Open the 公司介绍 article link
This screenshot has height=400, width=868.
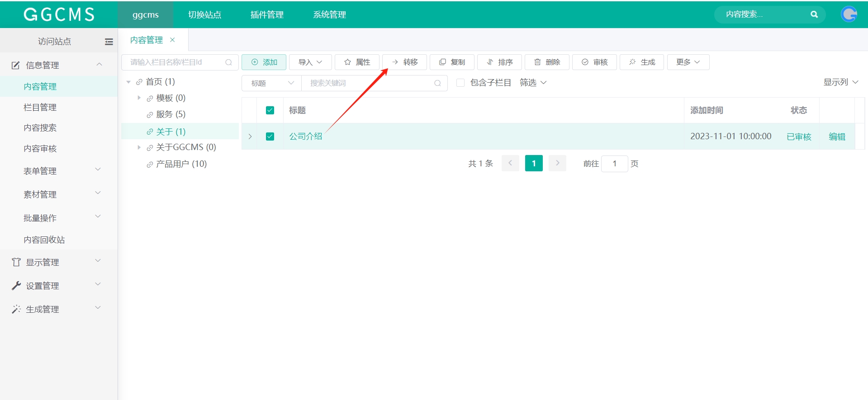pos(306,136)
